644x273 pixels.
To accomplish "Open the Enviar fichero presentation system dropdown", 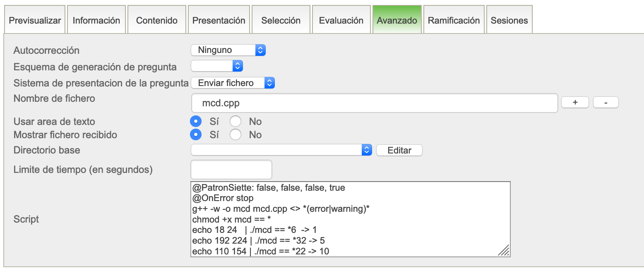I will point(233,83).
